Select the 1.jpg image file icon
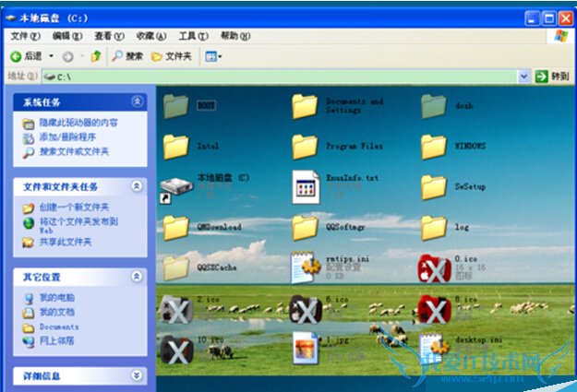The image size is (577, 392). click(x=306, y=348)
